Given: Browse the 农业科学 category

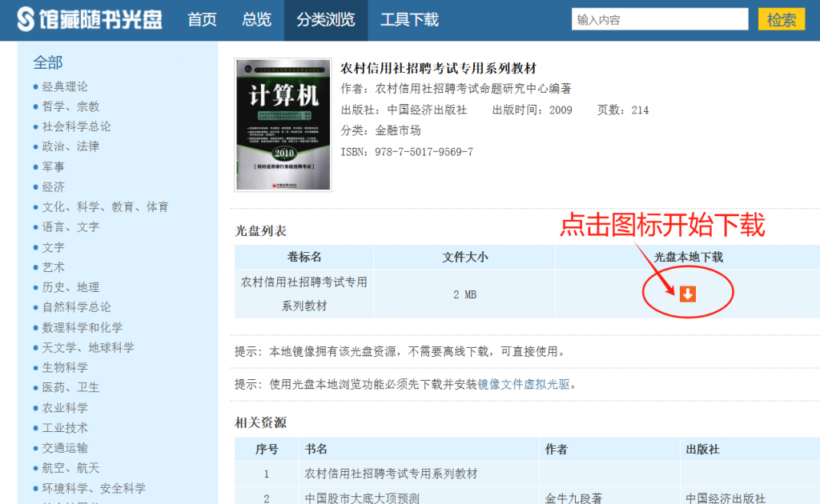Looking at the screenshot, I should pyautogui.click(x=65, y=408).
